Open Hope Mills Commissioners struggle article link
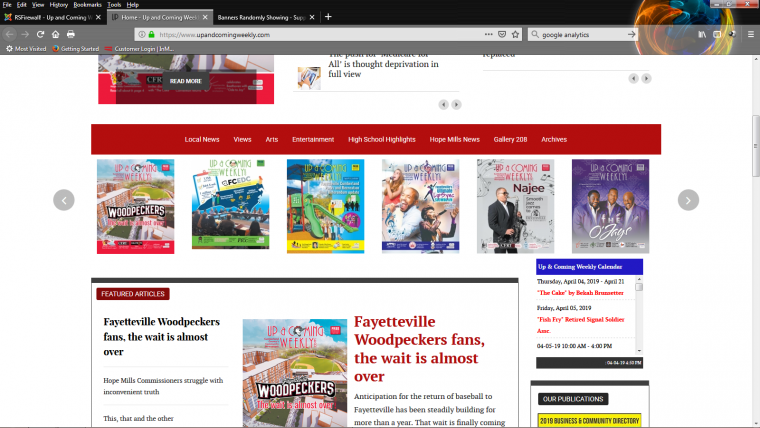 pyautogui.click(x=163, y=386)
